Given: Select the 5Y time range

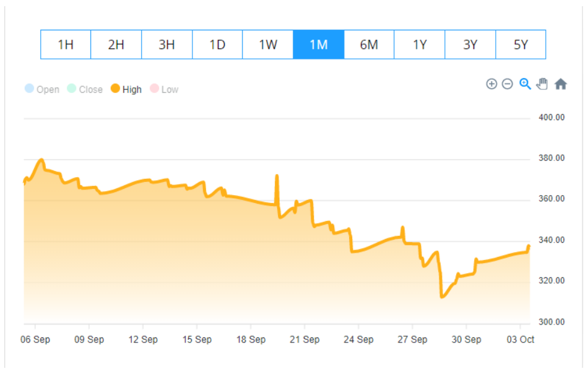Looking at the screenshot, I should click(x=521, y=45).
